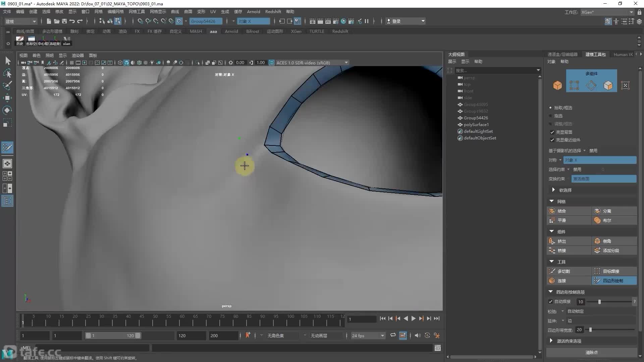Image resolution: width=644 pixels, height=362 pixels.
Task: Pick the Rotate tool in the left toolbox
Action: click(7, 110)
